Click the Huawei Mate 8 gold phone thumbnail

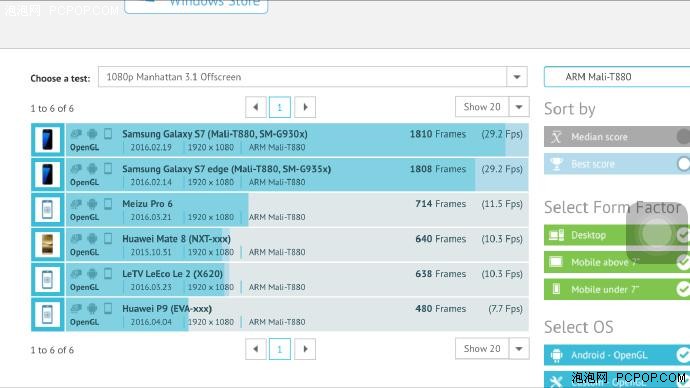coord(48,245)
